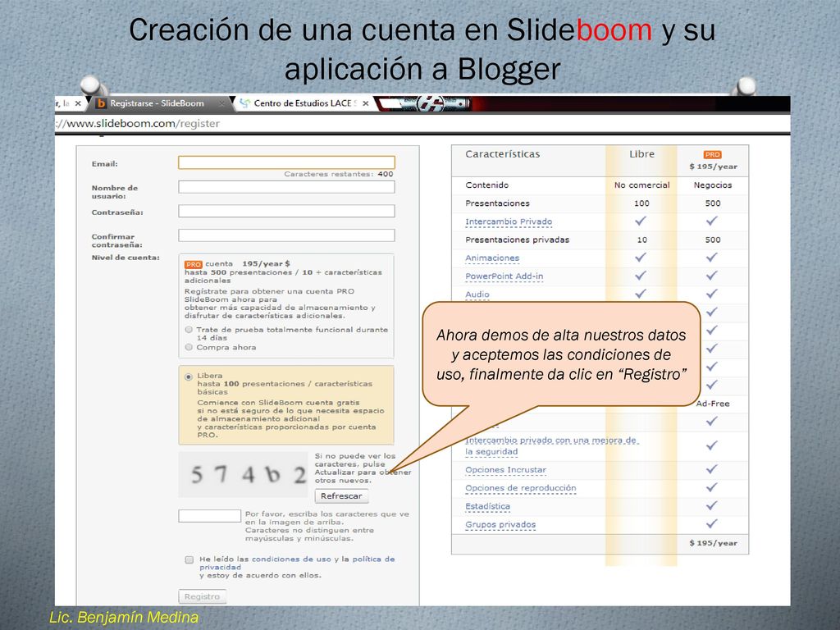The height and width of the screenshot is (630, 840).
Task: Open the PowerPoint Add-in link
Action: point(504,276)
